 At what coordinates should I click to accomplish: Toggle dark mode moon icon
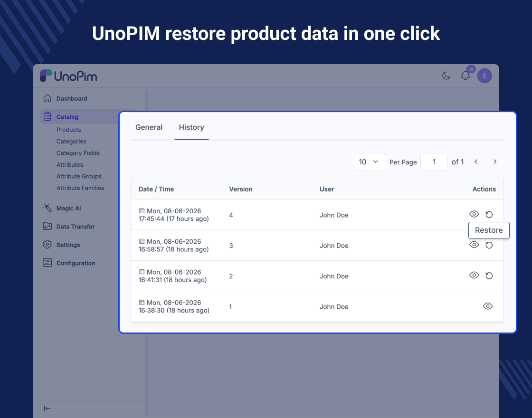point(446,76)
